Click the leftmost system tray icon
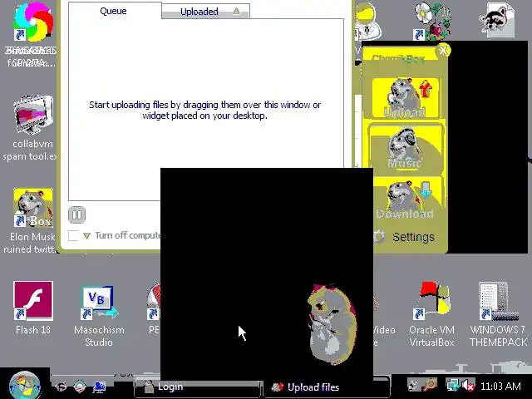 coord(414,386)
